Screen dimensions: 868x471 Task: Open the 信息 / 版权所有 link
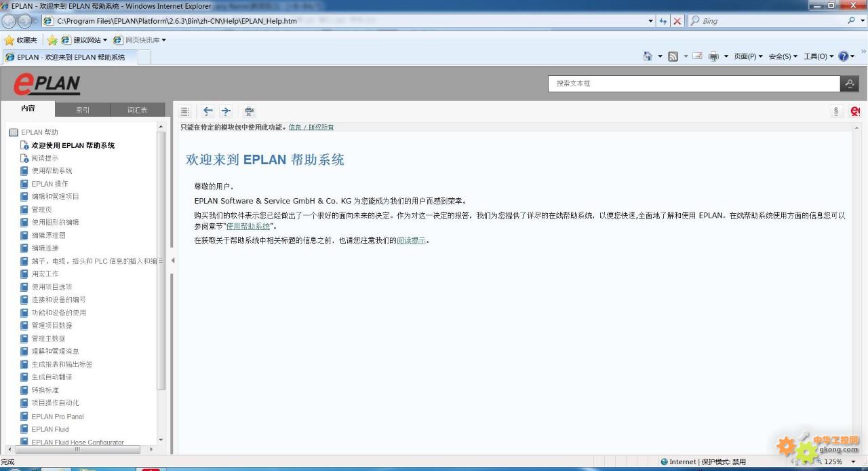pos(311,127)
